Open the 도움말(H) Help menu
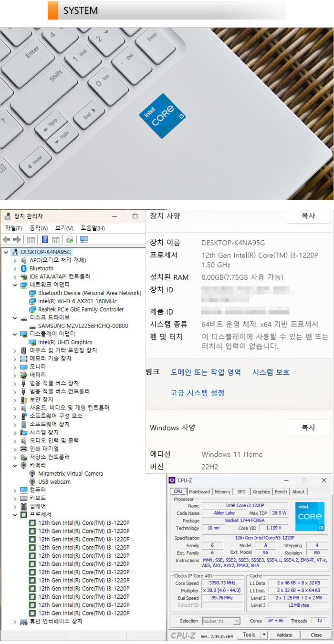Screen dimensions: 334x644 93,228
